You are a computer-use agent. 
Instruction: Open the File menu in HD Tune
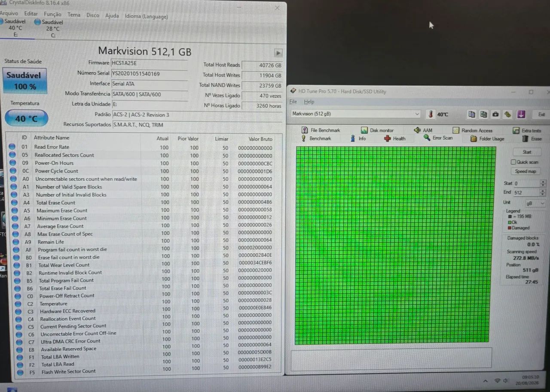pos(293,102)
